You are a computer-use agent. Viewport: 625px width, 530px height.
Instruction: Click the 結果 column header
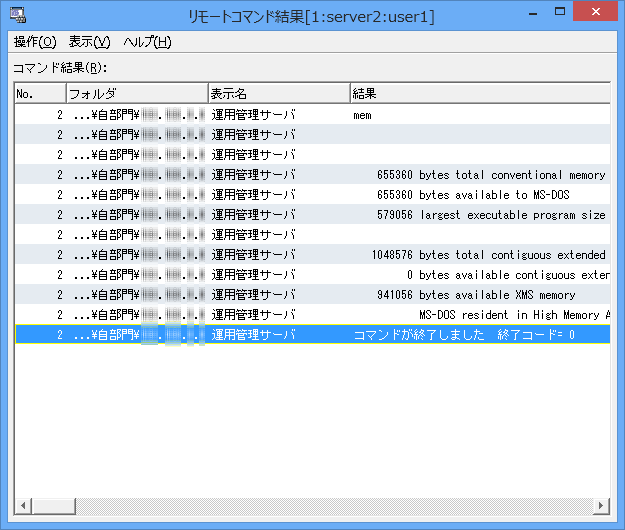(478, 93)
